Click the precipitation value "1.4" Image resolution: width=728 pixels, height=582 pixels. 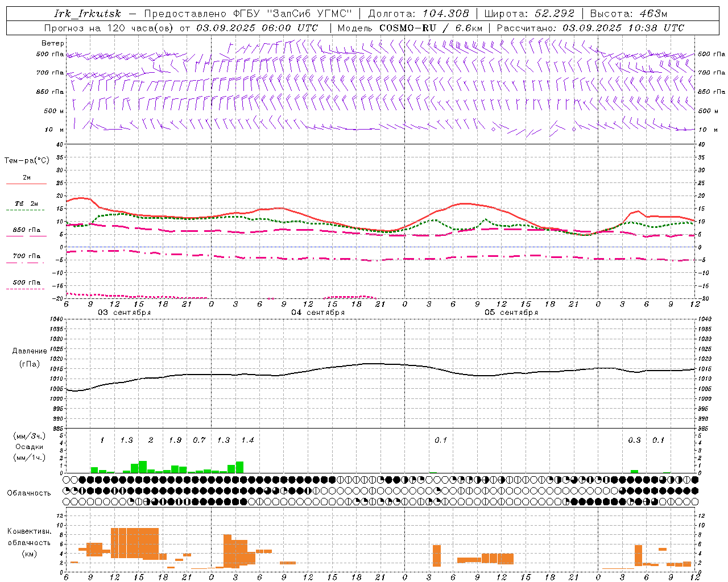(247, 440)
